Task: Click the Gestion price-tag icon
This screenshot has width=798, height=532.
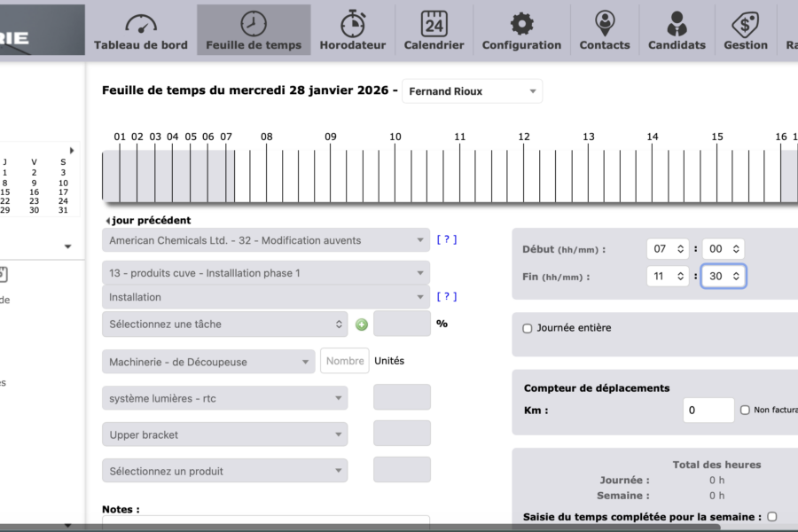Action: coord(743,24)
